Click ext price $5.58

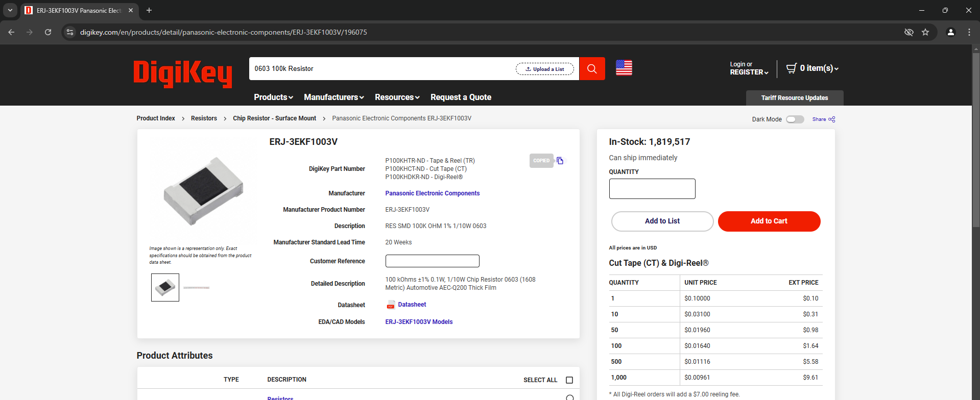pyautogui.click(x=810, y=362)
